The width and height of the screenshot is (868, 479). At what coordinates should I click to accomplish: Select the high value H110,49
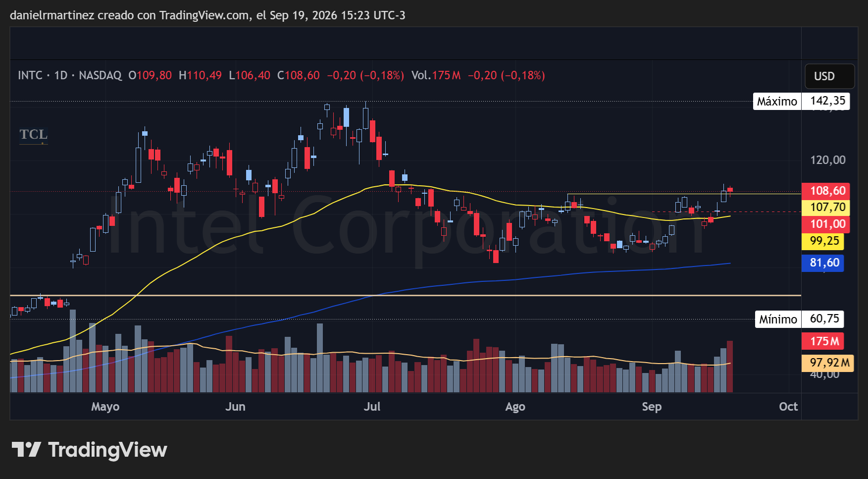pos(200,75)
